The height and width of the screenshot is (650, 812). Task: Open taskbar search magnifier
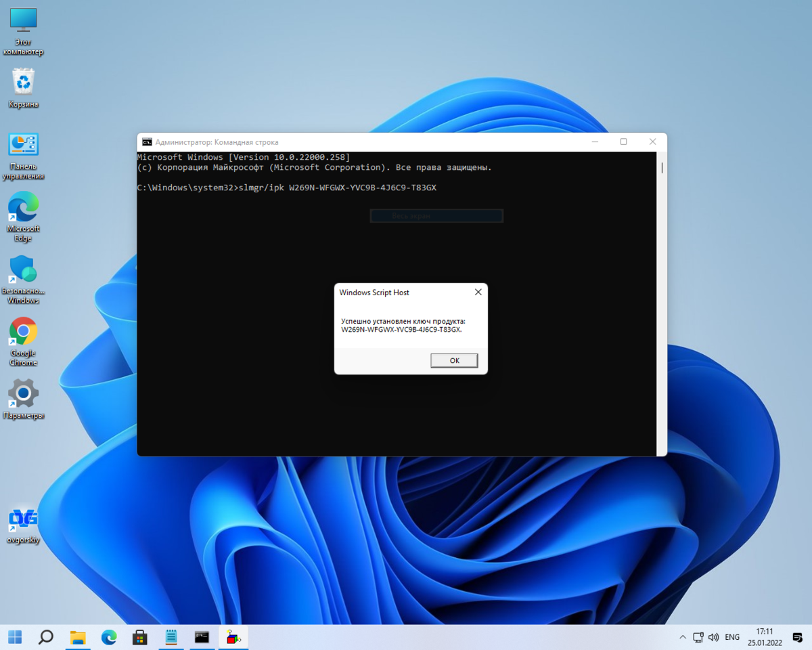click(x=46, y=637)
